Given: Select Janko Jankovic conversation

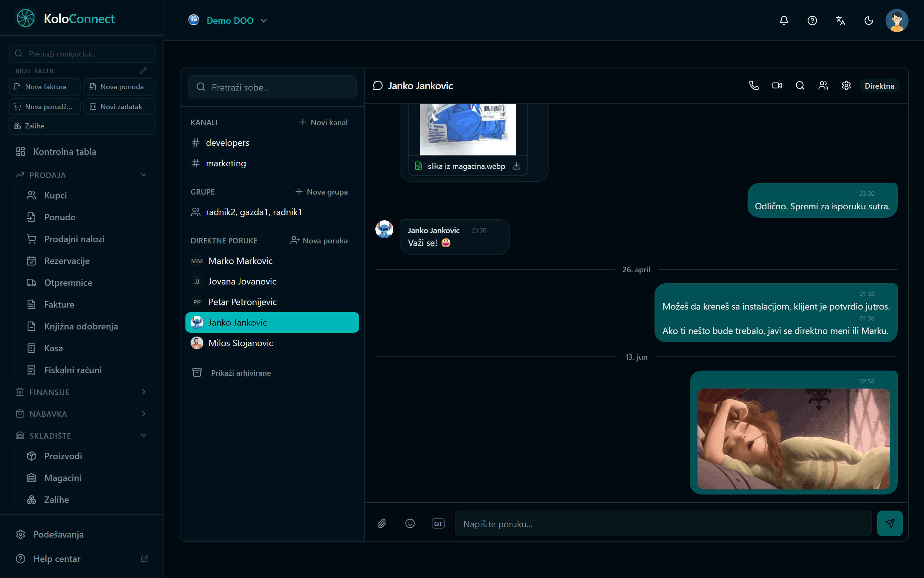Looking at the screenshot, I should coord(272,322).
